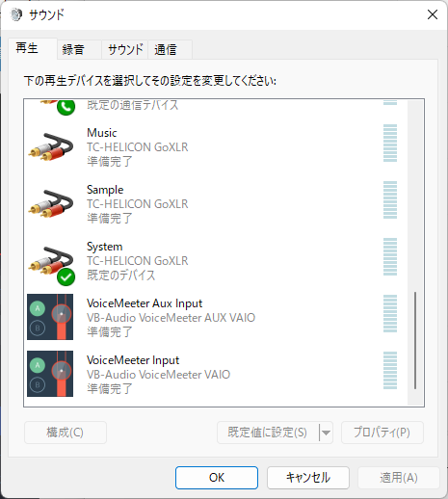Screen dimensions: 448x499
Task: Click the 構成(C) button
Action: click(66, 433)
